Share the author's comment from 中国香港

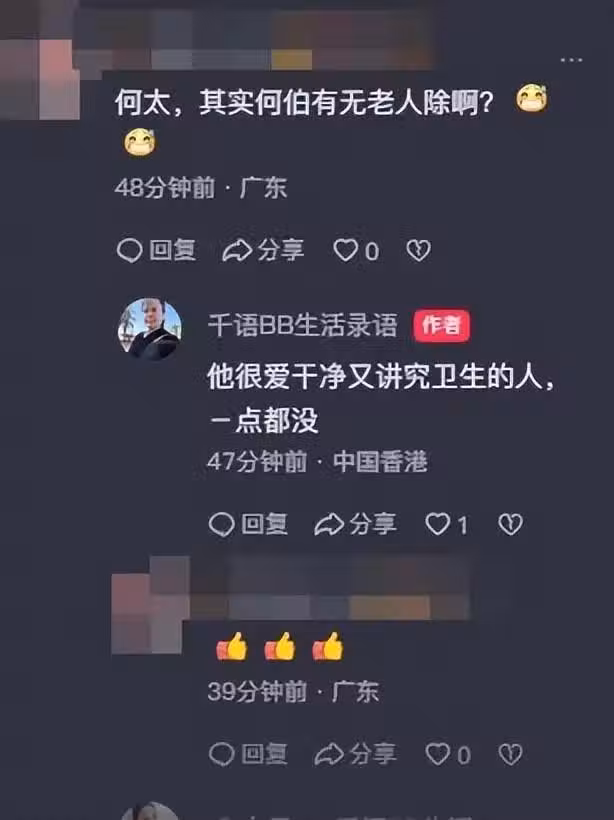coord(355,524)
